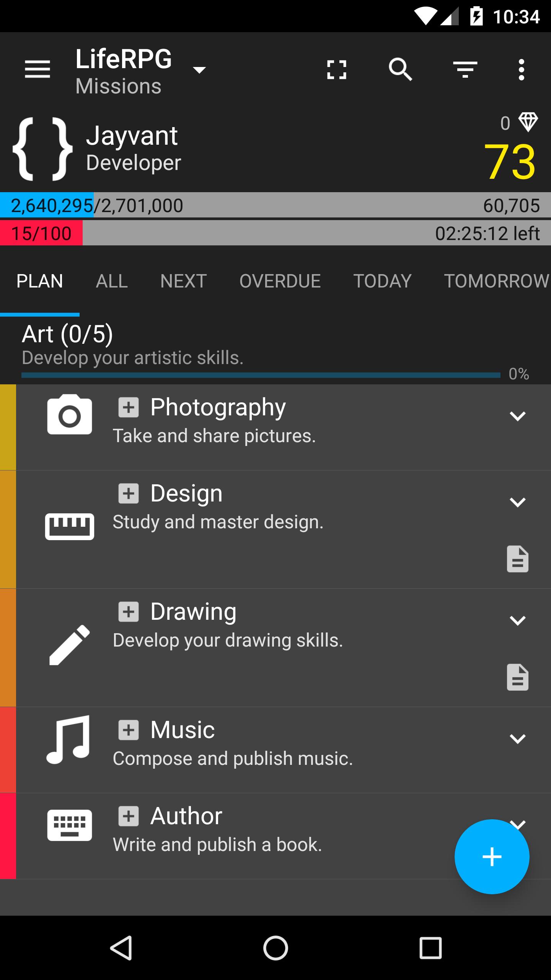Open the LifeRPG Missions dropdown arrow

point(199,70)
